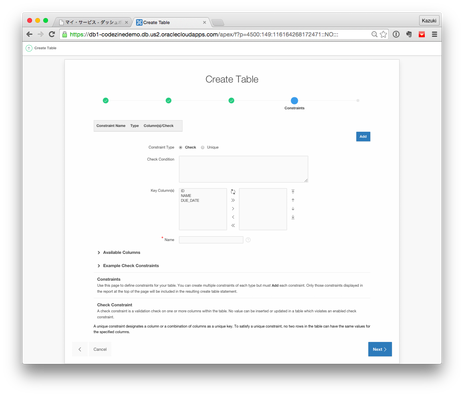Bookmark this page with the star icon
This screenshot has height=396, width=464.
[x=383, y=34]
